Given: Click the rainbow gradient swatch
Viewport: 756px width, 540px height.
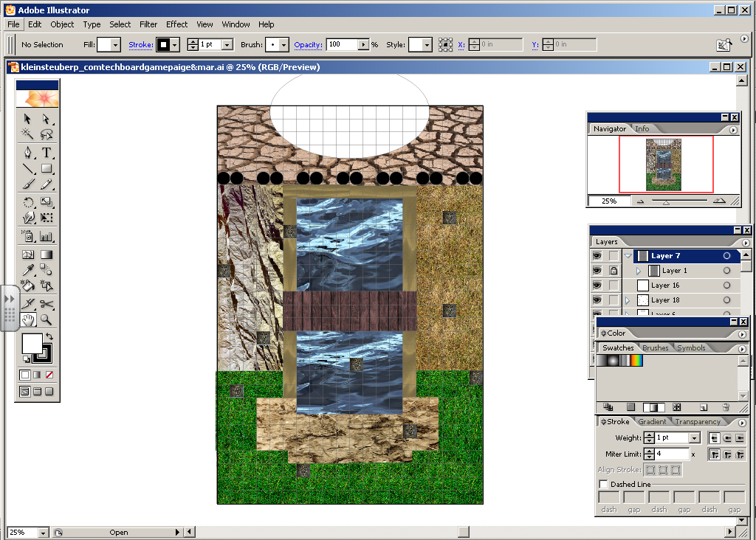Looking at the screenshot, I should (637, 360).
